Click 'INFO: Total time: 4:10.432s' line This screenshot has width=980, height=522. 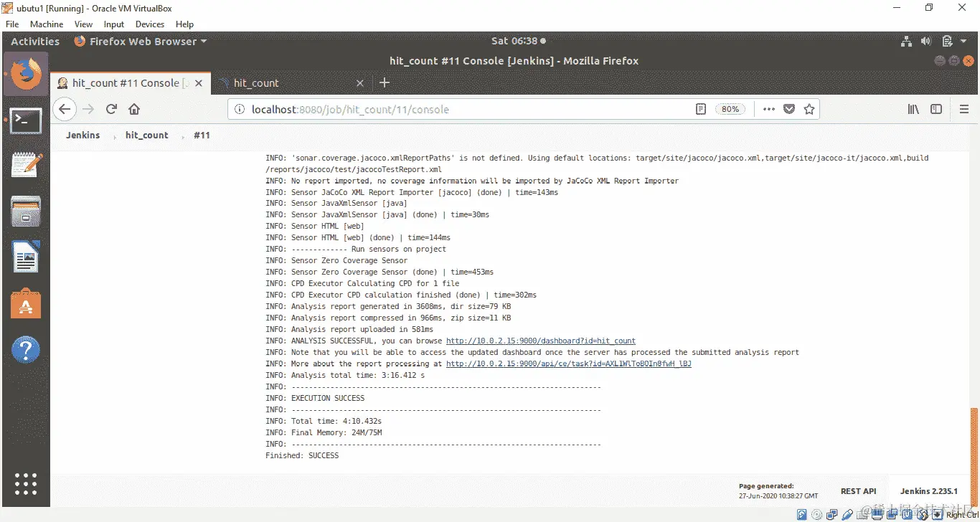(324, 421)
